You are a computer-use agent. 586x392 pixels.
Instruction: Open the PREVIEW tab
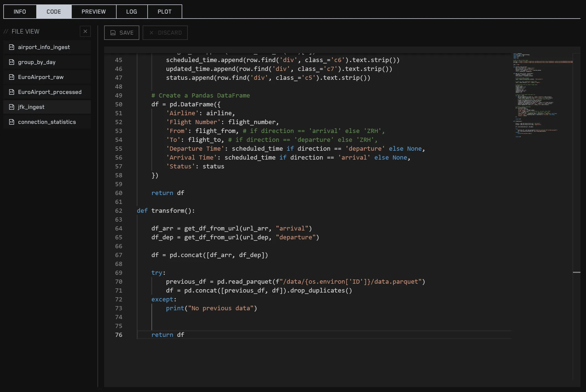[x=94, y=12]
